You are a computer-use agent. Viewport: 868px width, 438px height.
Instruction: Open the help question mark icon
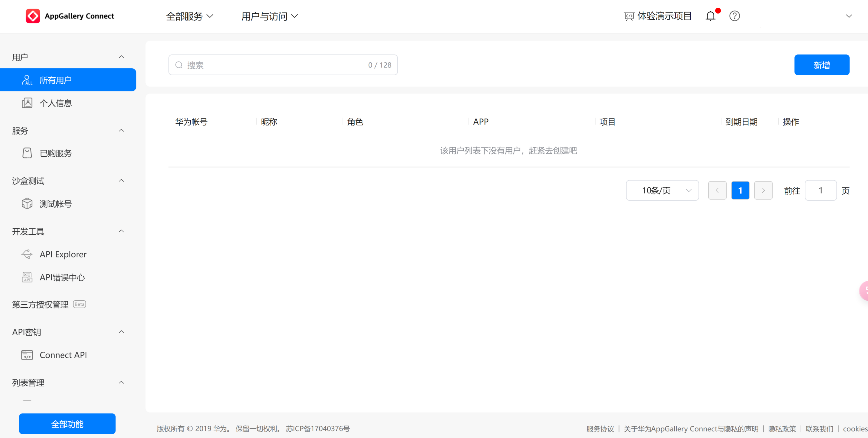[x=735, y=16]
